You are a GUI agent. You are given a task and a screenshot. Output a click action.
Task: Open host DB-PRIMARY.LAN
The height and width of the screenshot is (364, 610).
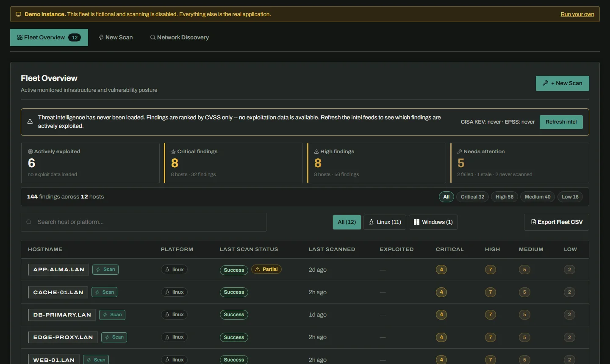coord(62,315)
